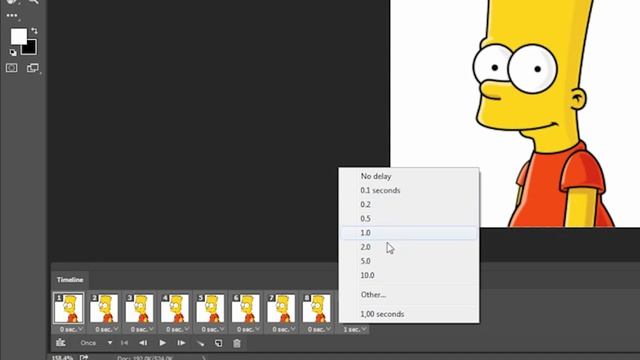The height and width of the screenshot is (360, 640).
Task: Open frame 8 delay dropdown
Action: tap(319, 329)
